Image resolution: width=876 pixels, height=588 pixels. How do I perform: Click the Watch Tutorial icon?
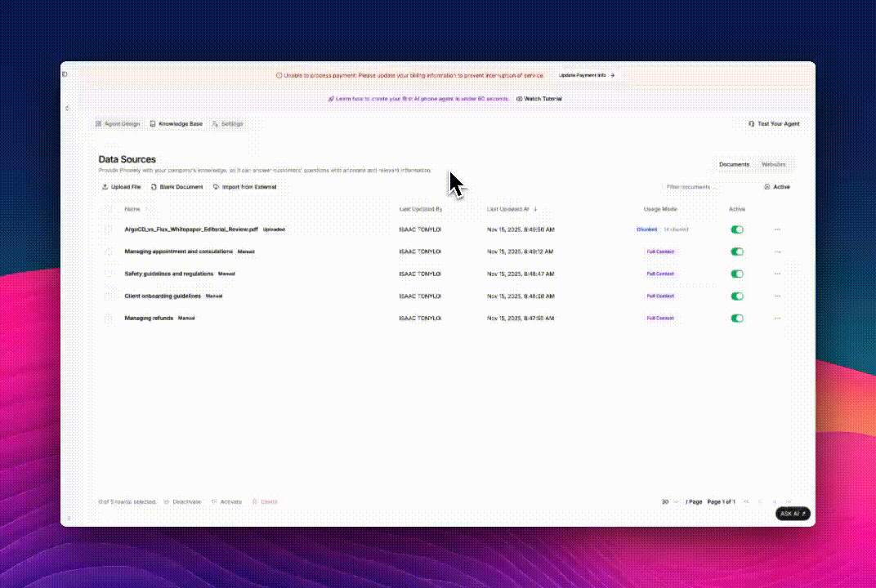pos(518,99)
